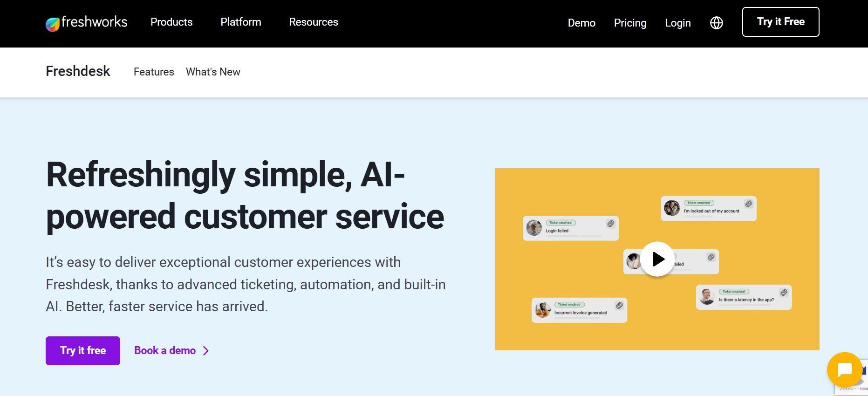Viewport: 868px width, 396px height.
Task: Click the purple Try it free button
Action: click(83, 351)
